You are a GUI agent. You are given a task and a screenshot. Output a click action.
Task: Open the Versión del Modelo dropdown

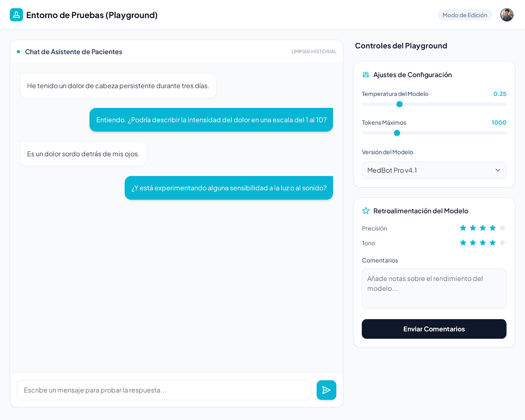tap(434, 170)
